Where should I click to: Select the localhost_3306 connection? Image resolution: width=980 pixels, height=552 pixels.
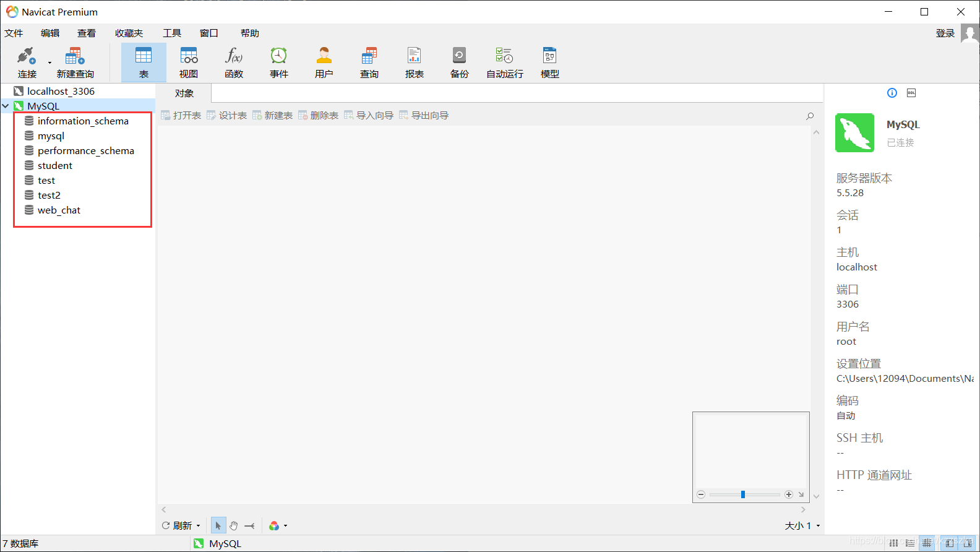[x=61, y=91]
